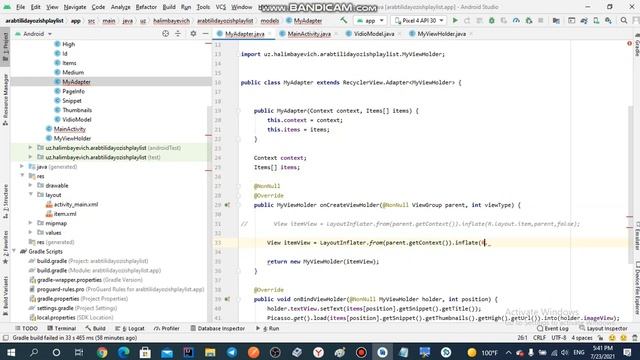Open Telegram from the taskbar
The width and height of the screenshot is (640, 360).
pos(232,352)
